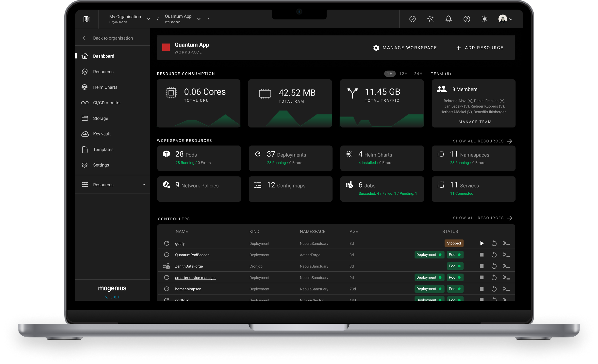Open the smarter-device-manager link
This screenshot has width=598, height=364.
(x=195, y=278)
